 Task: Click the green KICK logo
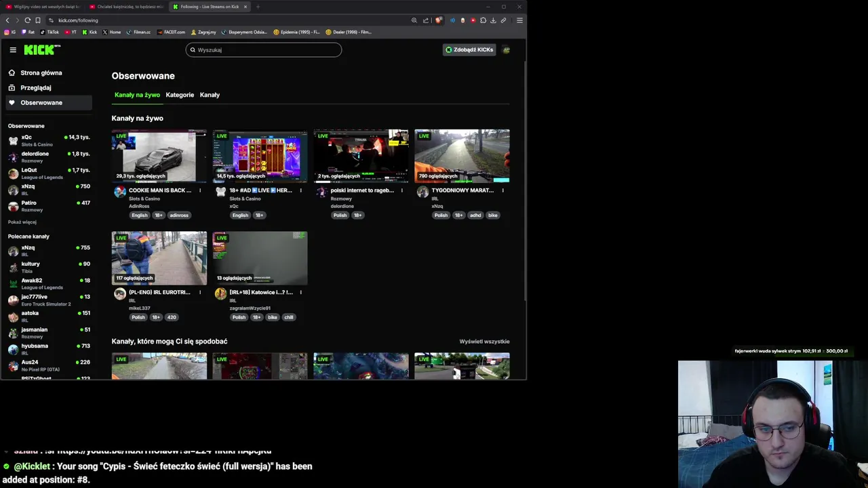click(x=42, y=49)
